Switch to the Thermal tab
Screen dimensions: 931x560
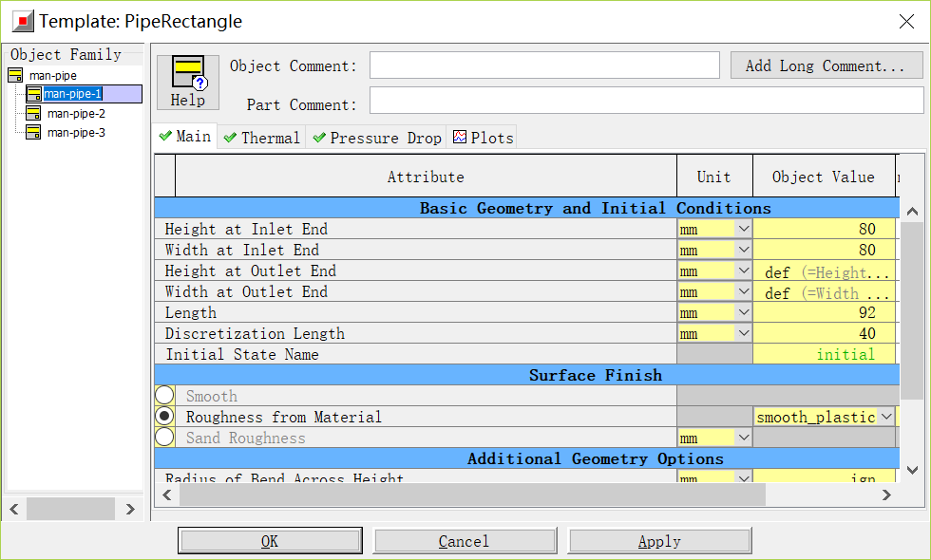coord(260,138)
